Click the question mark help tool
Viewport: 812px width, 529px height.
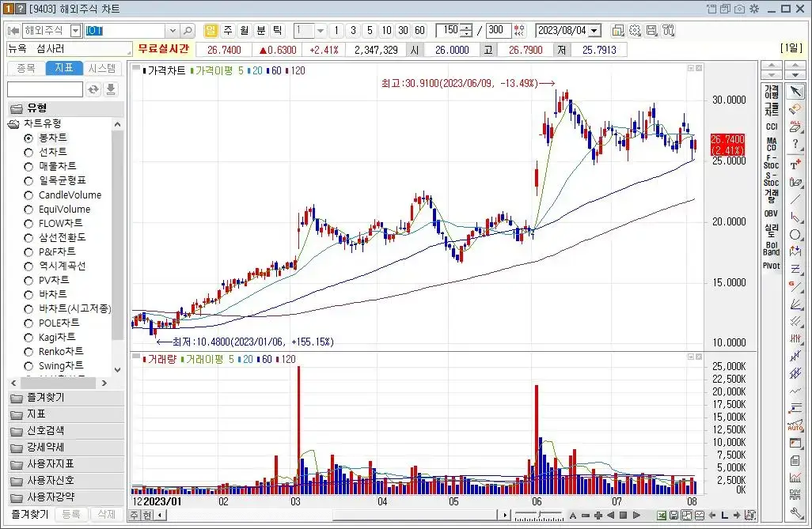795,144
